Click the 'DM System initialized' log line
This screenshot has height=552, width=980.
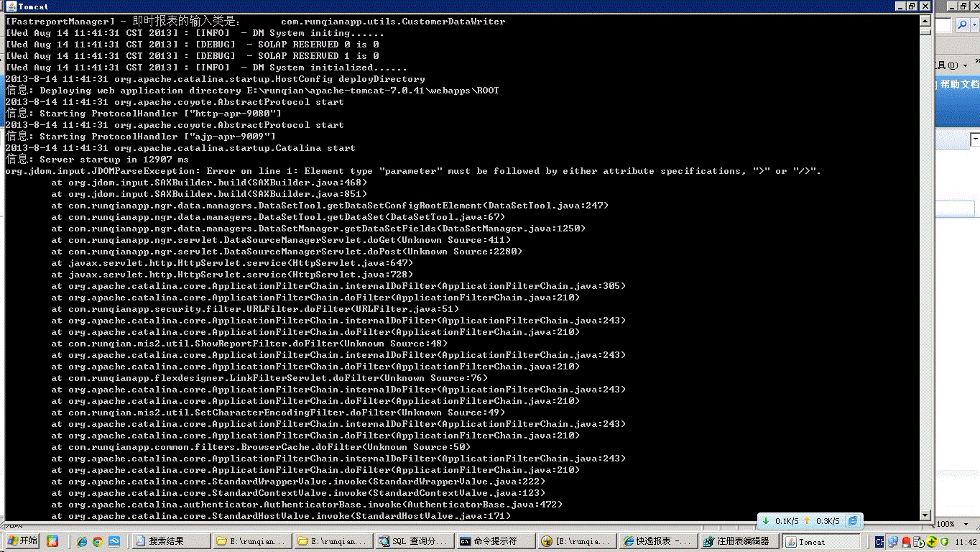click(x=206, y=68)
